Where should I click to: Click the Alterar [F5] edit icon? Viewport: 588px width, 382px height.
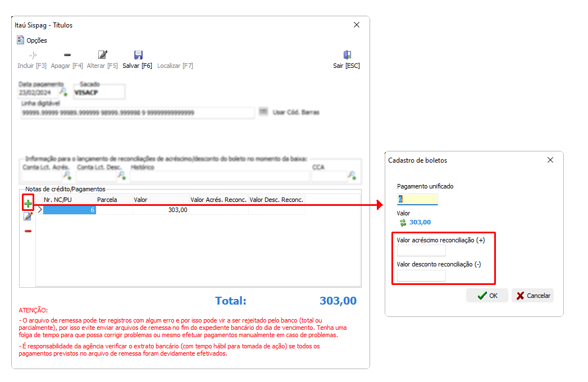[x=102, y=55]
